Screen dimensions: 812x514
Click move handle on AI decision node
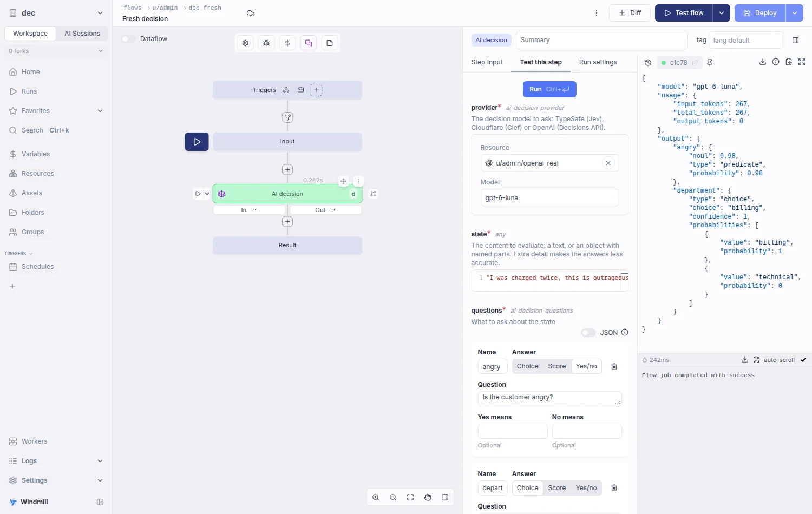point(343,181)
